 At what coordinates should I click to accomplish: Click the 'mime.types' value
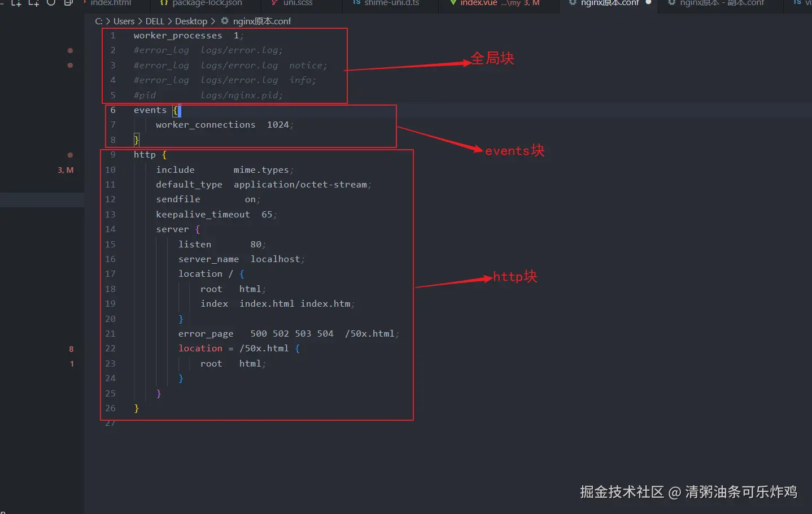261,170
